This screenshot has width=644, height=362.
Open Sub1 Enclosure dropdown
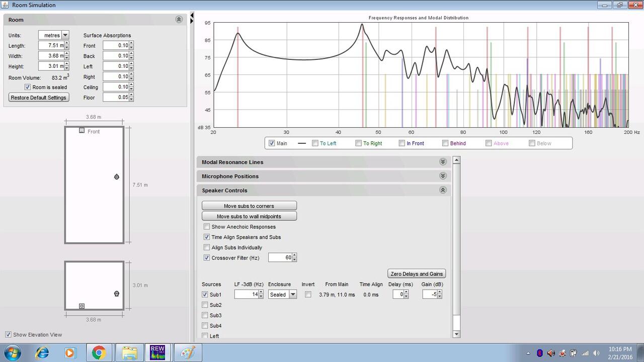293,295
